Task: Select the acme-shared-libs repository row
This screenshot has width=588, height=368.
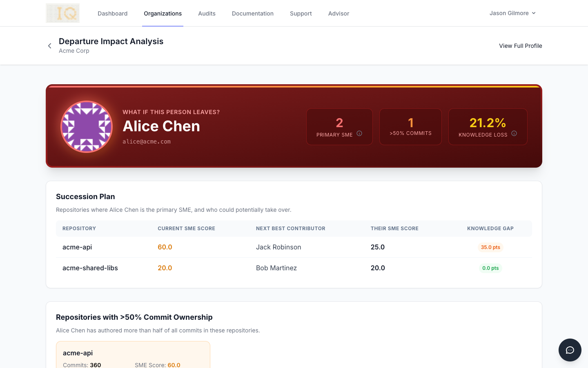Action: tap(90, 268)
